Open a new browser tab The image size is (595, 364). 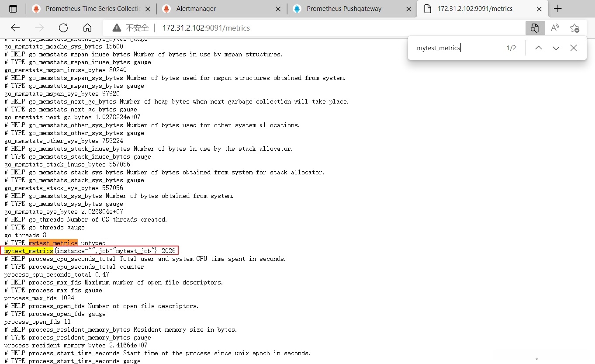pyautogui.click(x=558, y=9)
